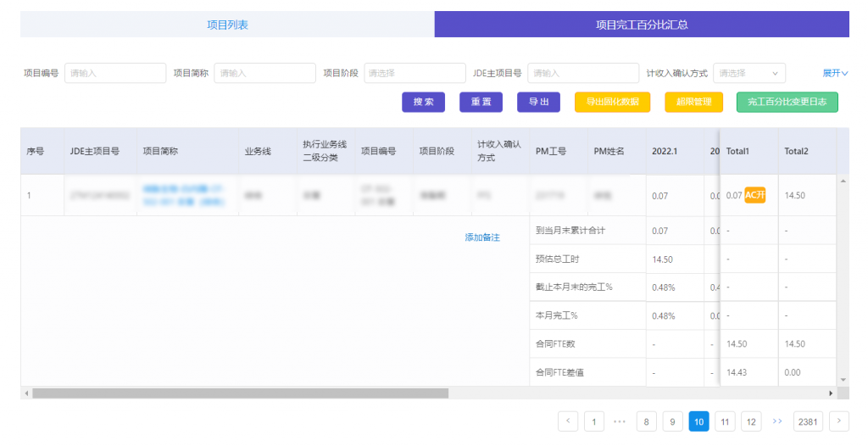Click the PM工号 column header
This screenshot has height=446, width=868.
click(x=558, y=151)
